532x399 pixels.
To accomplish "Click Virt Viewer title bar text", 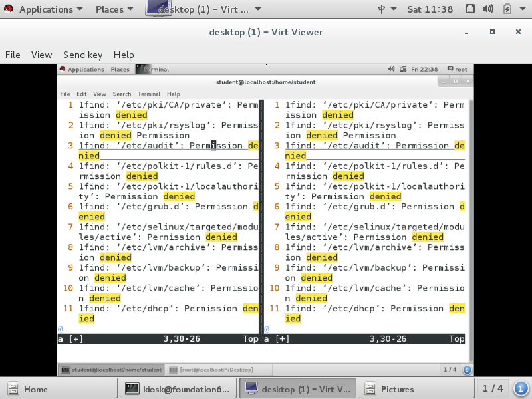I will coord(266,32).
